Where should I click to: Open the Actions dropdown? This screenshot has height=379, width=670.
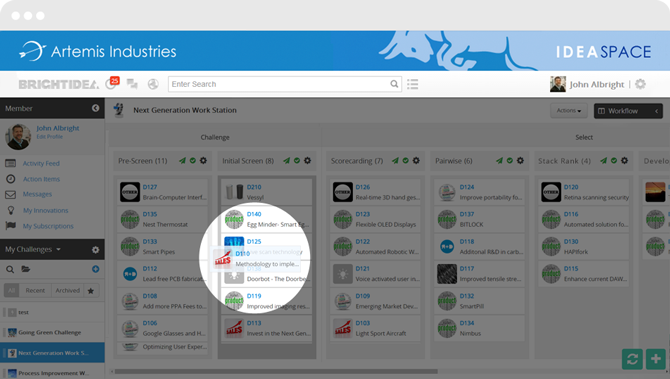coord(569,111)
